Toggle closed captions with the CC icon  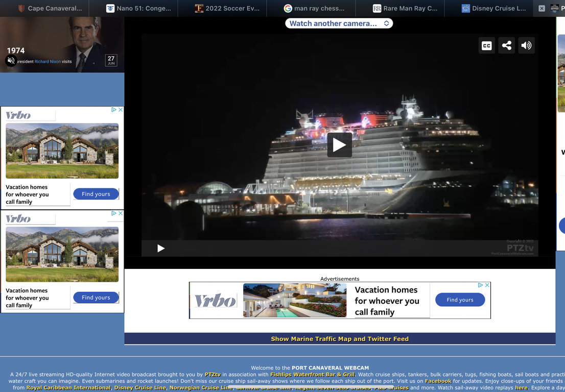point(487,45)
